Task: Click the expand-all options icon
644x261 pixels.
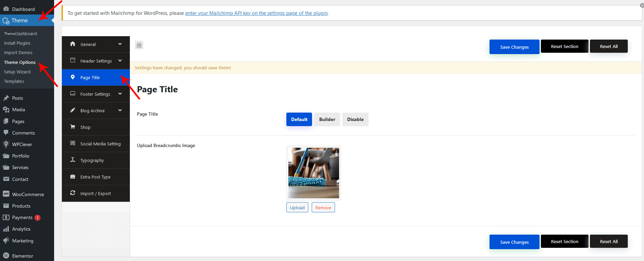Action: 139,45
